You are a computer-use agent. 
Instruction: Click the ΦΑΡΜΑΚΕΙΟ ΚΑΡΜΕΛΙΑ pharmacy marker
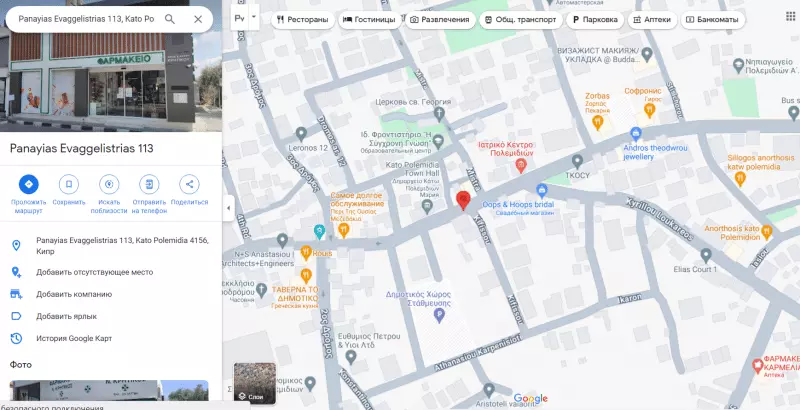pyautogui.click(x=758, y=365)
